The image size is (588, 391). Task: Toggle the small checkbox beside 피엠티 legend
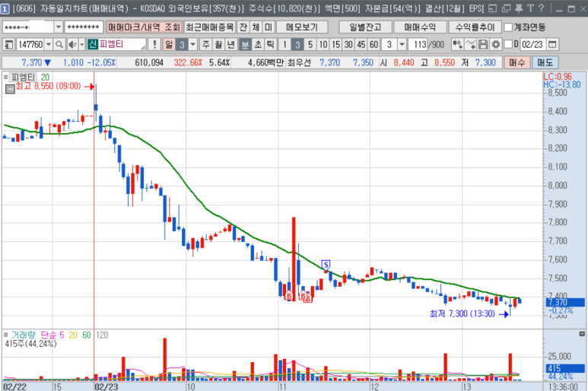tap(7, 77)
